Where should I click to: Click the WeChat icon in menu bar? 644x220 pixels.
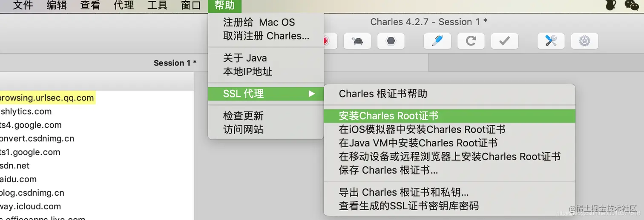(x=632, y=5)
